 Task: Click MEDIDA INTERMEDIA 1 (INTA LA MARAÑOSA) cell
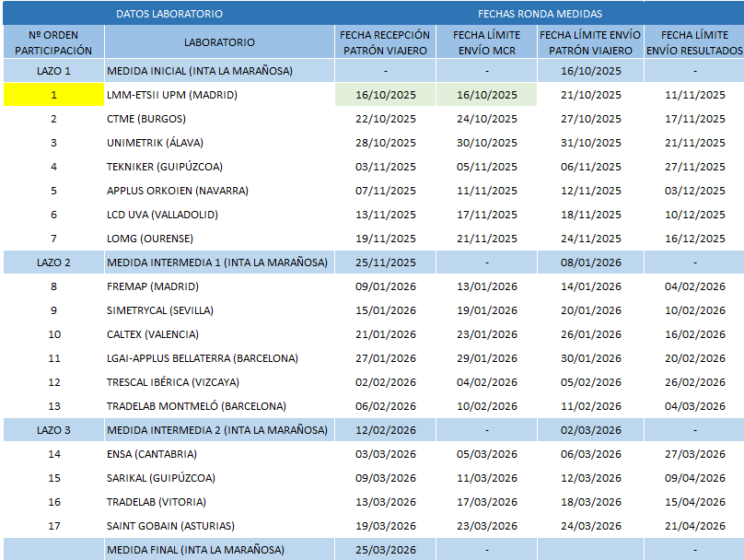click(x=217, y=262)
